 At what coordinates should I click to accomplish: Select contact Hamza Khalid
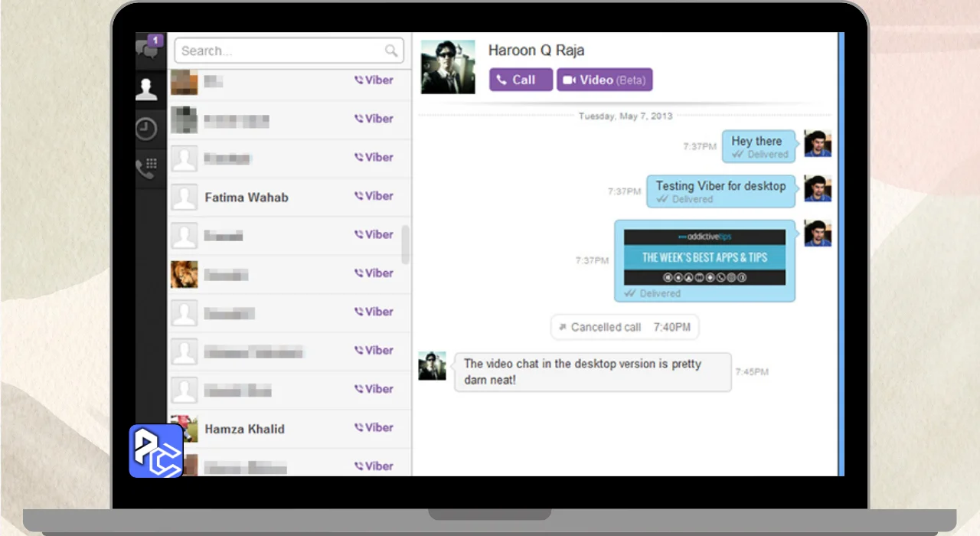(x=289, y=429)
